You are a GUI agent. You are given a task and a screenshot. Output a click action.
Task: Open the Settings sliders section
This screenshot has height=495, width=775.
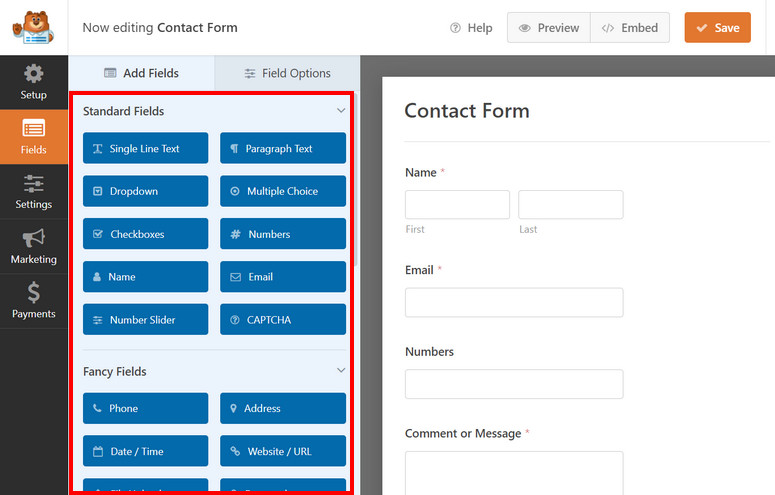pyautogui.click(x=34, y=192)
